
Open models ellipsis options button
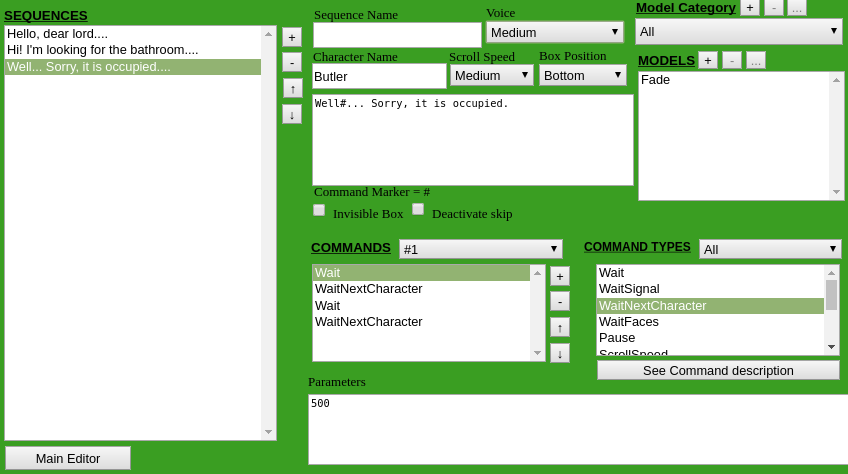click(x=756, y=60)
